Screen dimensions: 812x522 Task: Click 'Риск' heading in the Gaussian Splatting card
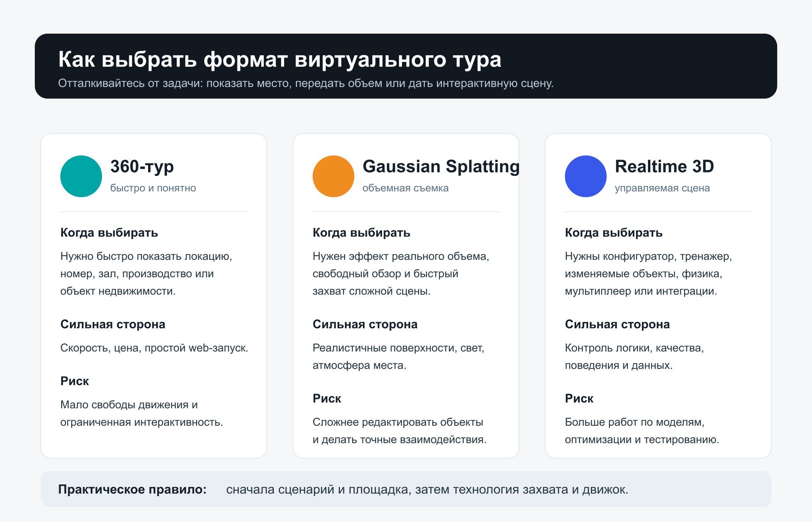point(327,399)
